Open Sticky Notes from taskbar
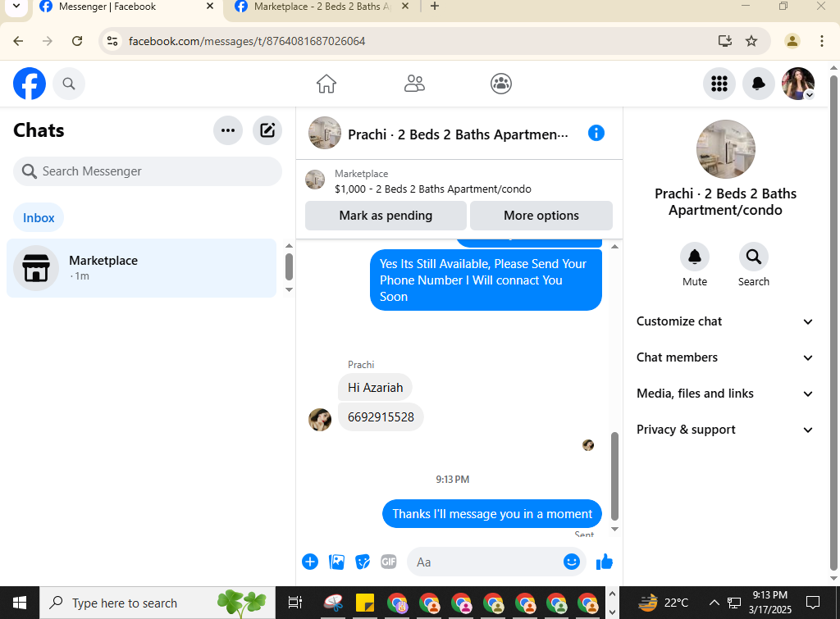 (365, 603)
